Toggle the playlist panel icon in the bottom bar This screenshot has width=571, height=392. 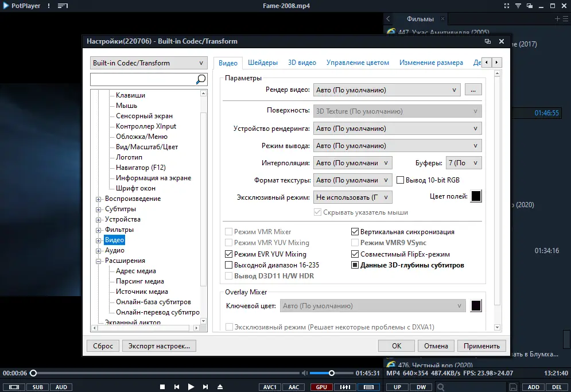(368, 387)
